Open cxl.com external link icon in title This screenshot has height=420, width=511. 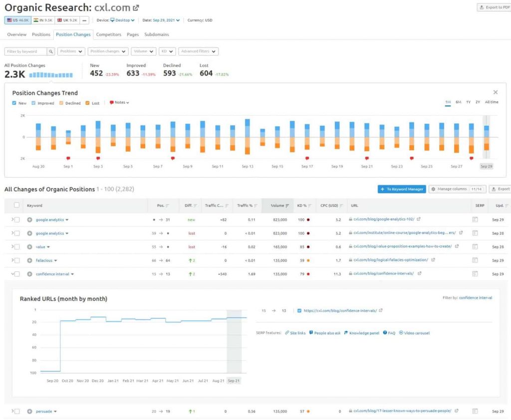[x=136, y=7]
